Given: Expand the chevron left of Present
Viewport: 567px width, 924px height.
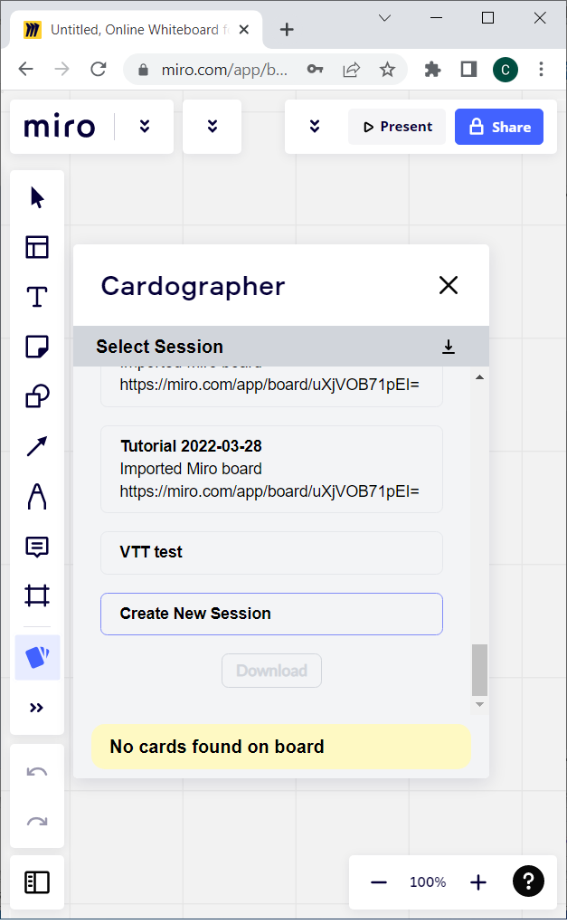Looking at the screenshot, I should pos(315,126).
